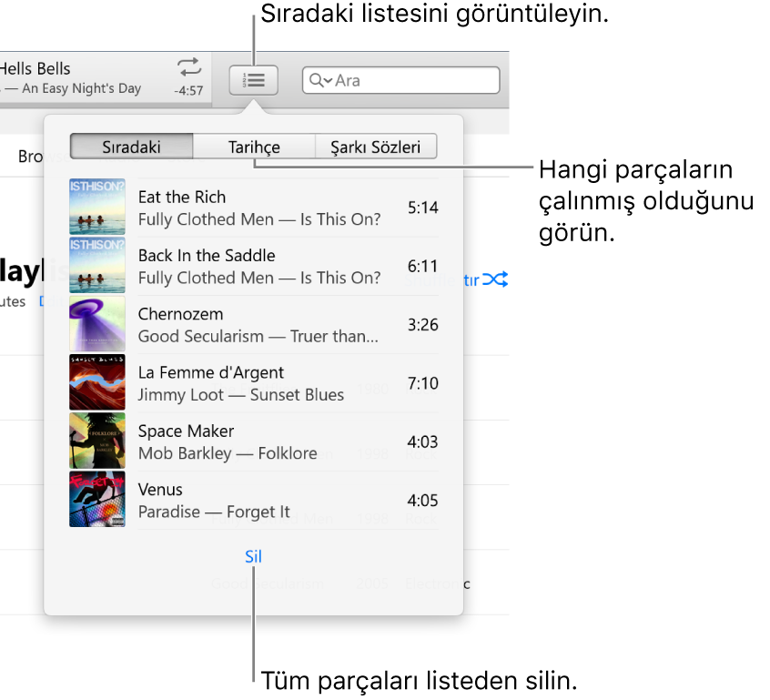Switch to the Sıradaki tab

[x=132, y=147]
